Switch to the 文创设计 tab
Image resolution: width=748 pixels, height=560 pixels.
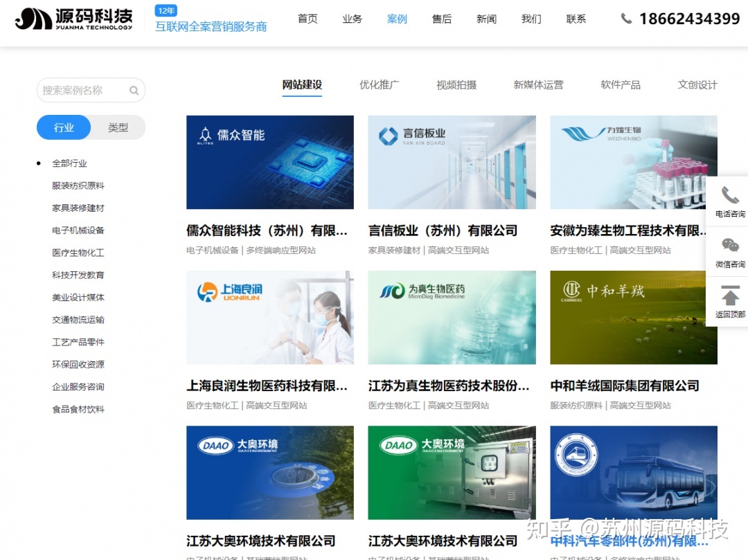coord(697,85)
